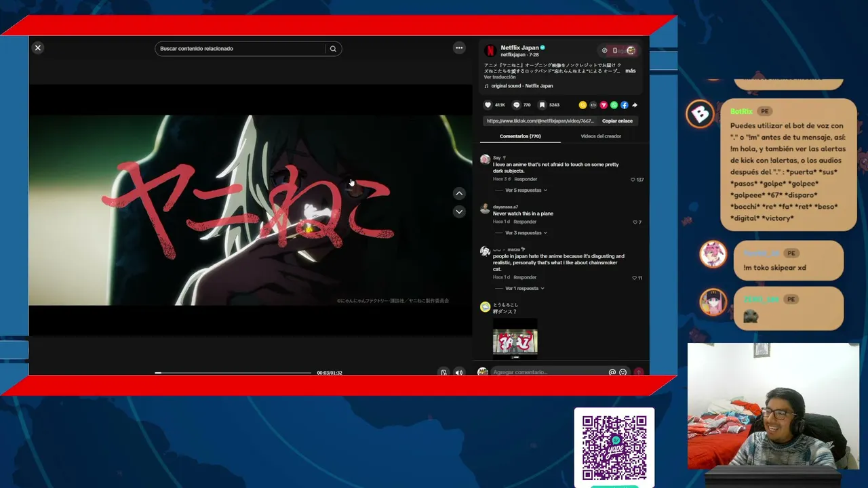Like the marzo comment with 11 likes
Screen dimensions: 868x488
point(635,278)
